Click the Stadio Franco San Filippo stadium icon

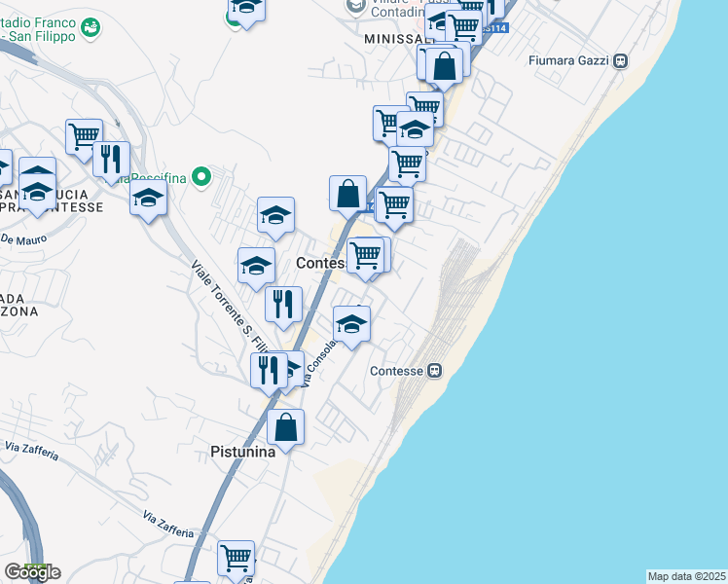(x=91, y=28)
